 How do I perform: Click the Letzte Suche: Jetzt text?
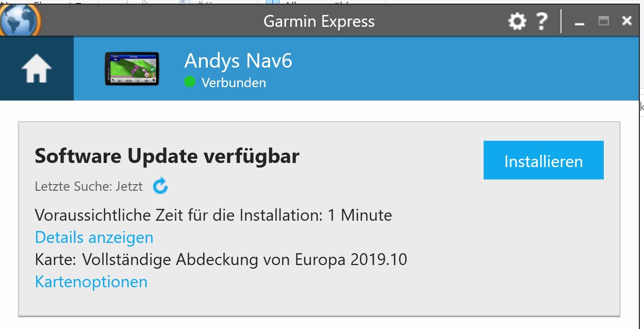point(89,186)
